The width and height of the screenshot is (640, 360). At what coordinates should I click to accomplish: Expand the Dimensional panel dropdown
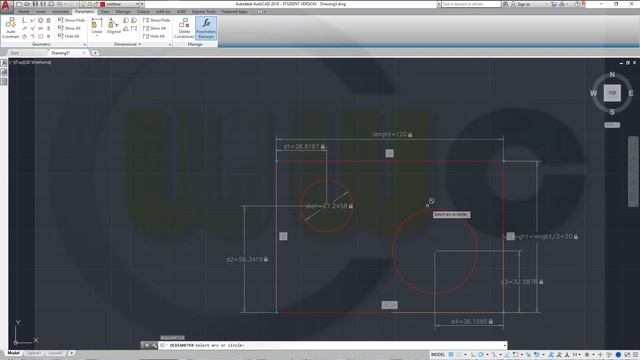pyautogui.click(x=128, y=44)
